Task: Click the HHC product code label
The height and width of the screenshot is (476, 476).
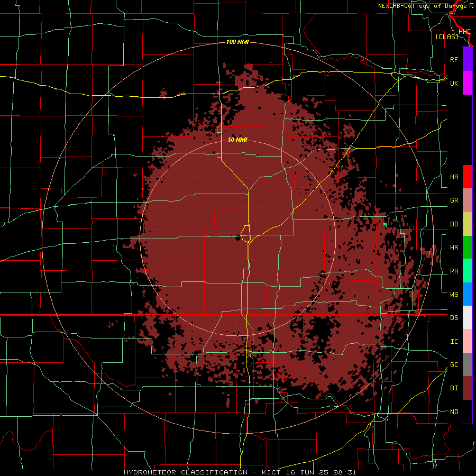Action: [464, 32]
